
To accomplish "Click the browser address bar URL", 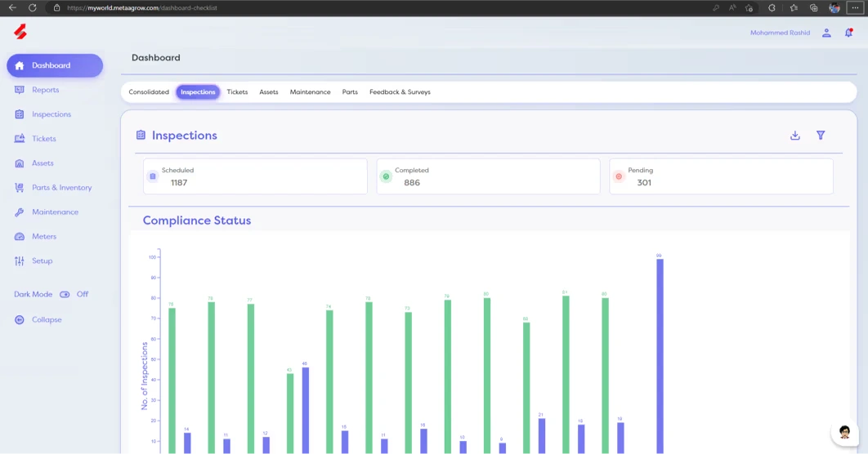I will (x=142, y=7).
